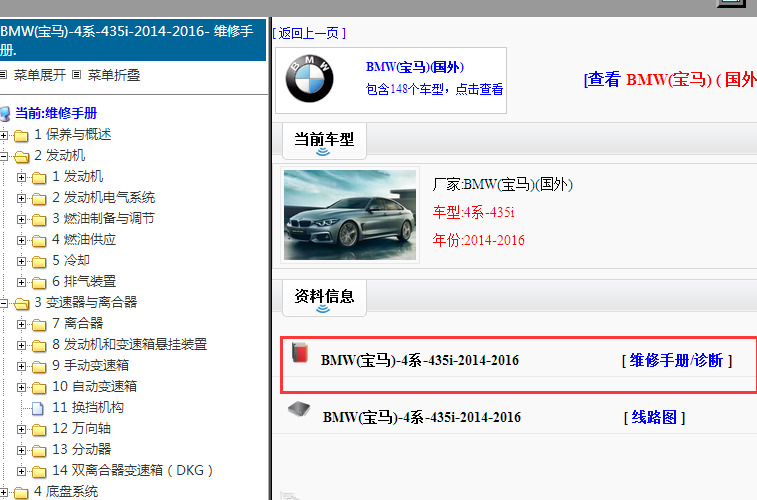Click 菜单折叠 to collapse menu
Viewport: 757px width, 500px height.
point(114,75)
